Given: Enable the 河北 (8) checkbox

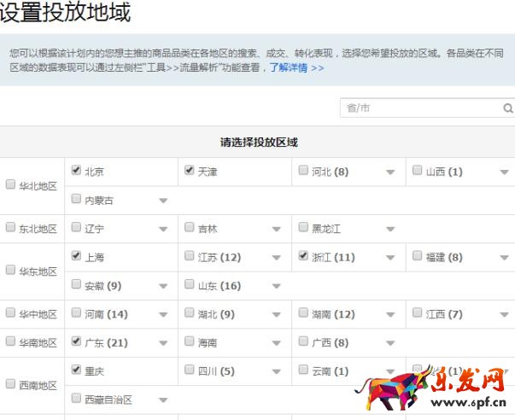Looking at the screenshot, I should [x=303, y=171].
